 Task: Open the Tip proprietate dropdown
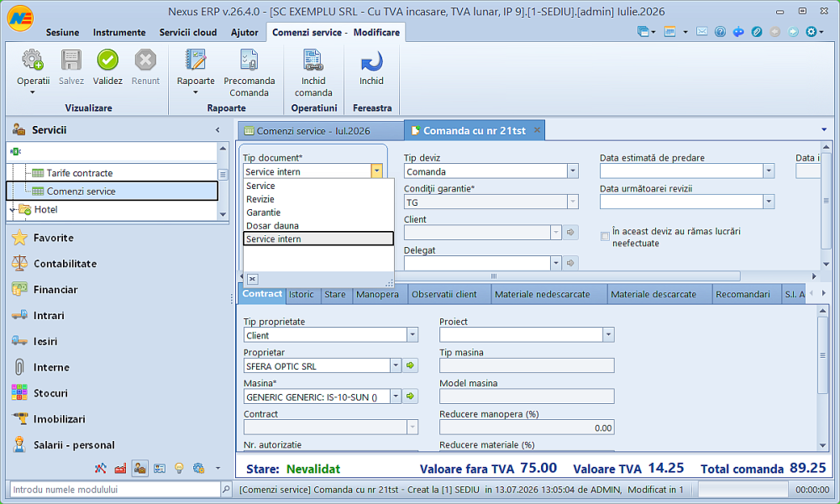[x=412, y=335]
